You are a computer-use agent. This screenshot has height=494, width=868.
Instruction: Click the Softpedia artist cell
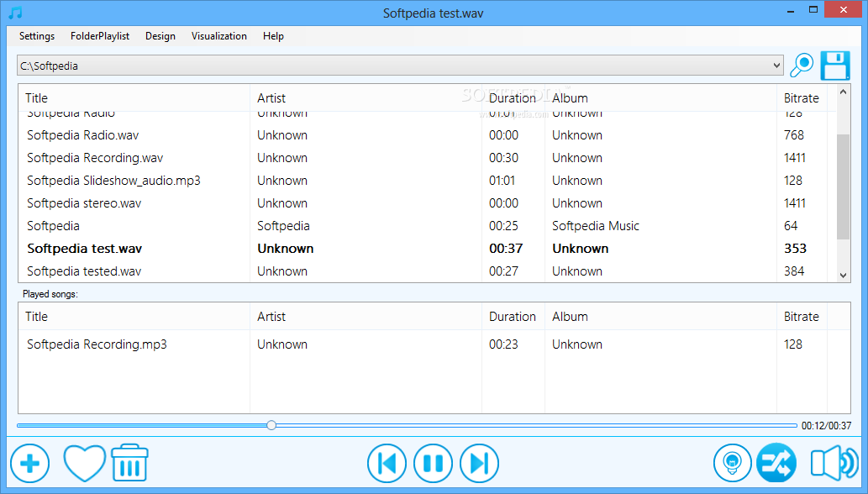(283, 226)
